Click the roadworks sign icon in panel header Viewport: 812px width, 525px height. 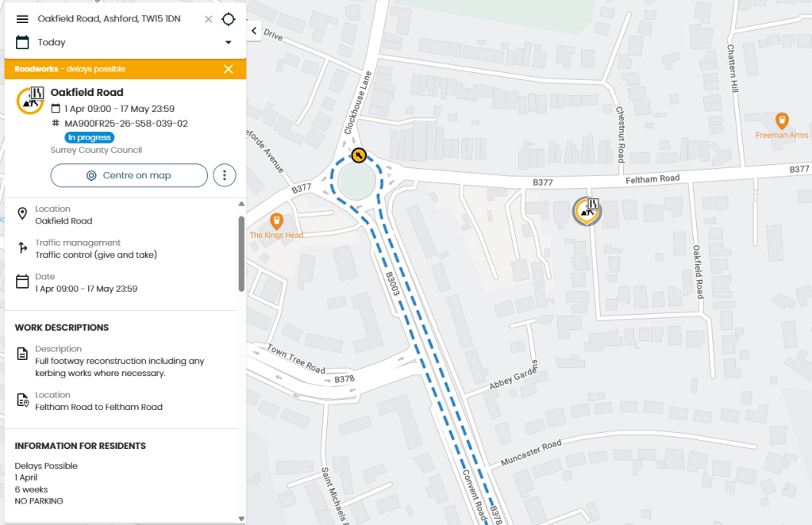(x=31, y=100)
